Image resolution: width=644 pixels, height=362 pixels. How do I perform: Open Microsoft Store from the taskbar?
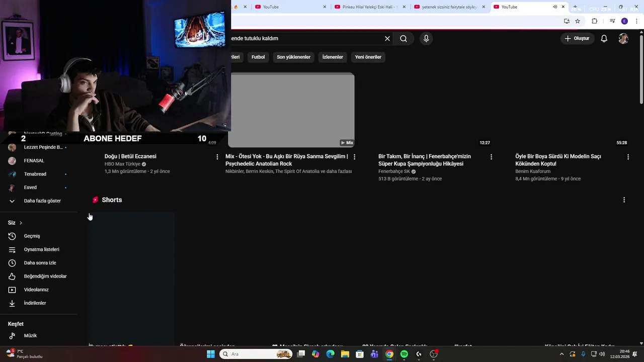point(360,354)
